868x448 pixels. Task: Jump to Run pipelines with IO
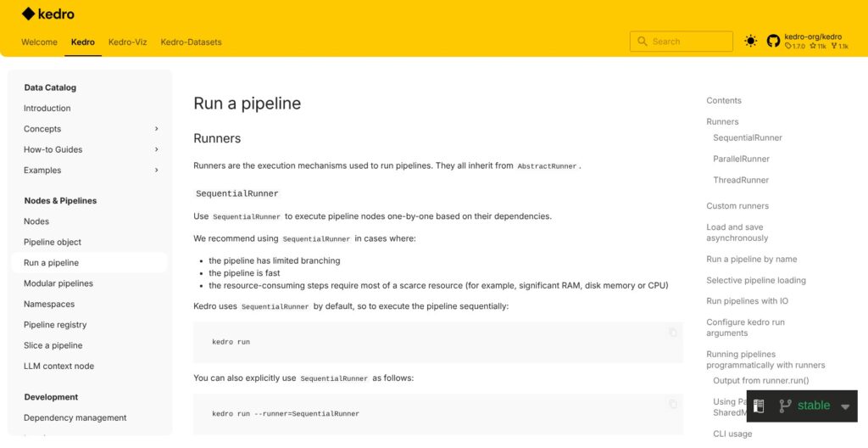tap(748, 301)
